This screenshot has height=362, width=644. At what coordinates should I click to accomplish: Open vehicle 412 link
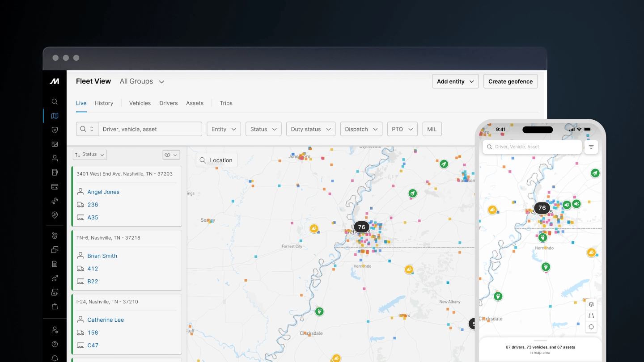click(x=93, y=269)
